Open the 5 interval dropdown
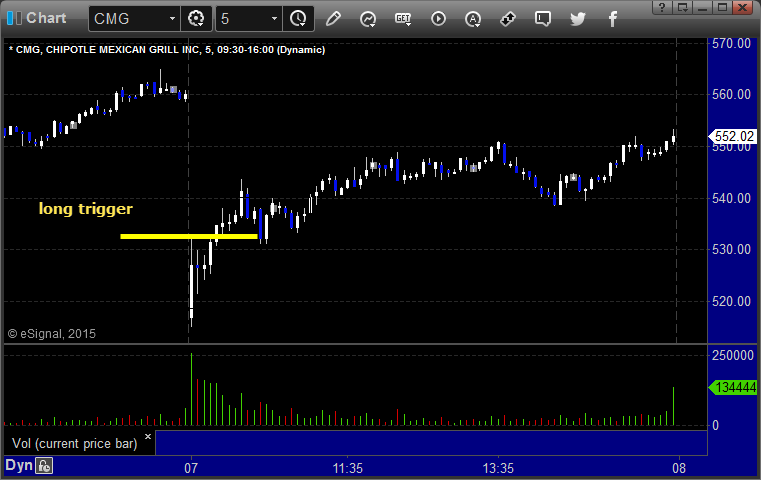The image size is (761, 480). (x=274, y=19)
